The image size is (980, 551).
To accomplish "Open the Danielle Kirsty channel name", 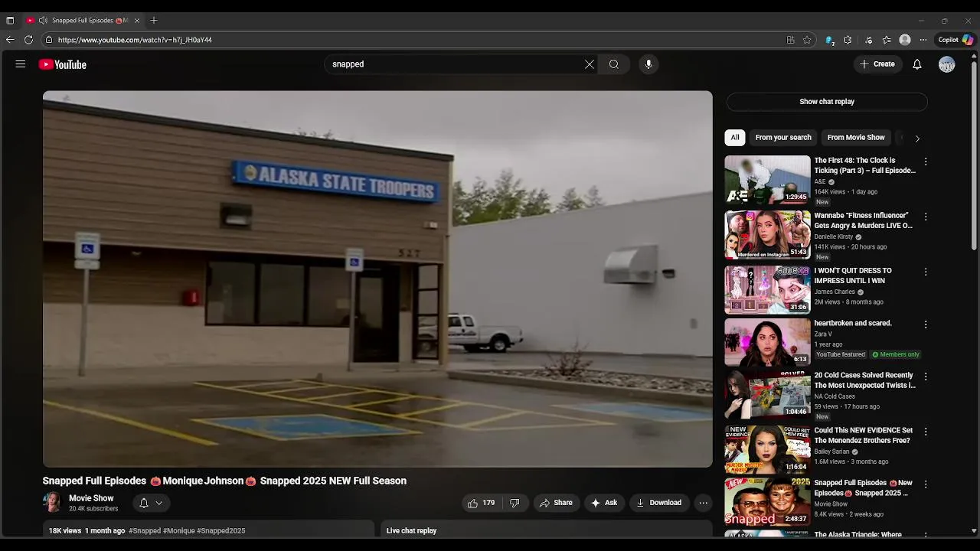I will pyautogui.click(x=833, y=237).
